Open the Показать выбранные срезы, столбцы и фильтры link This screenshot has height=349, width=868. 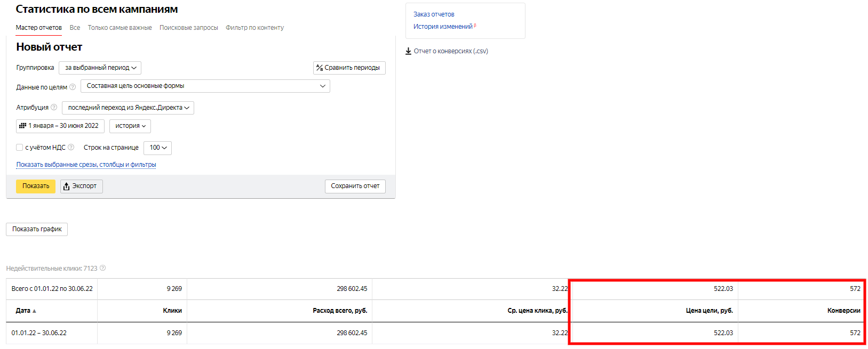click(x=86, y=165)
